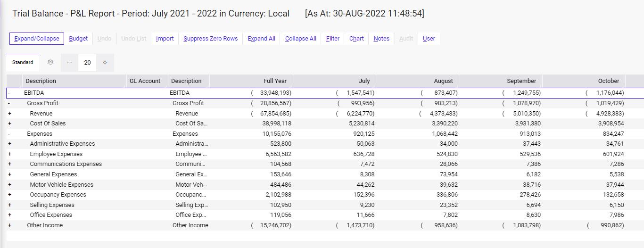
Task: Decrease row count with minus button
Action: (x=69, y=62)
